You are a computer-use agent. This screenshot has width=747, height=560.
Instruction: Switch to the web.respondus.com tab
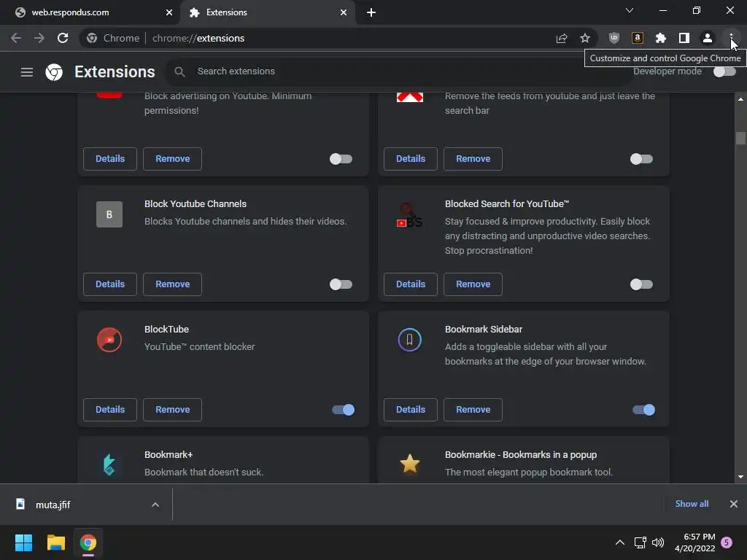click(x=90, y=12)
